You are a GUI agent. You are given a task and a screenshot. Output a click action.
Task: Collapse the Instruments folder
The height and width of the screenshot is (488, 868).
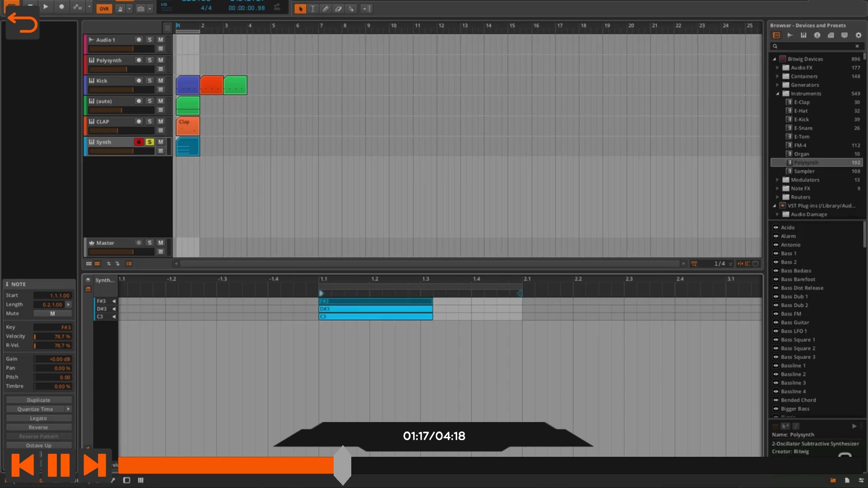pos(778,94)
